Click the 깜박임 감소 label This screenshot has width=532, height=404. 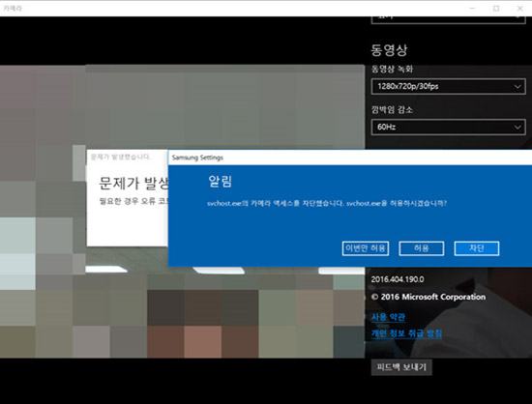pos(392,109)
